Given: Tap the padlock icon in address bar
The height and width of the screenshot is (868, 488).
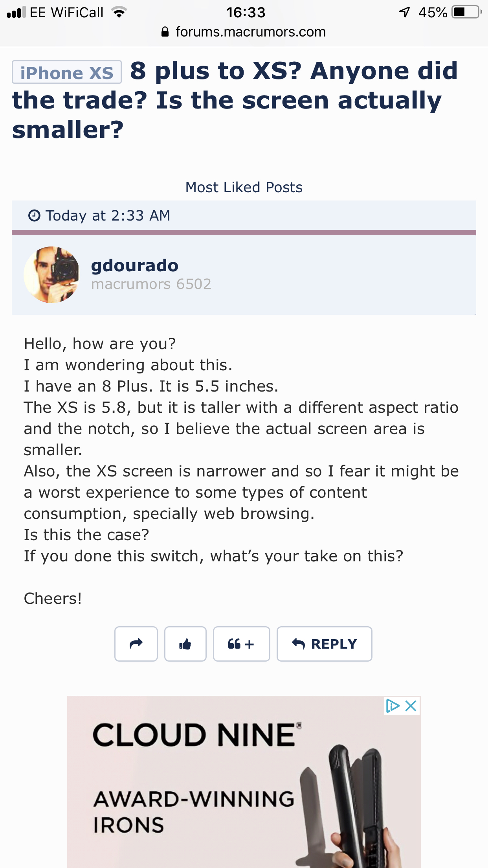Looking at the screenshot, I should pos(165,32).
